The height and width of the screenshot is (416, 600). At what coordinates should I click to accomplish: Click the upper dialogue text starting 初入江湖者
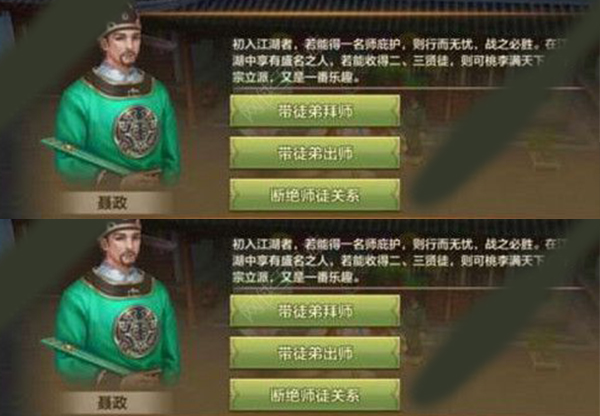[x=398, y=61]
